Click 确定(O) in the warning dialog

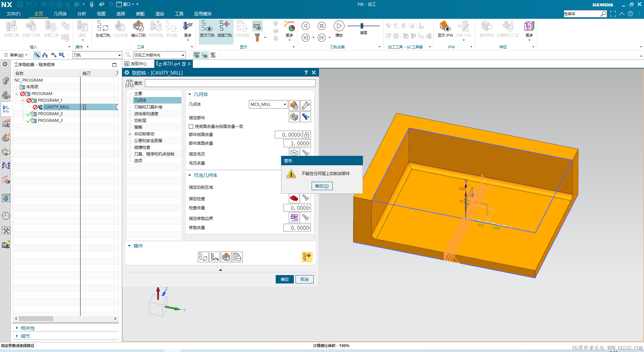322,186
